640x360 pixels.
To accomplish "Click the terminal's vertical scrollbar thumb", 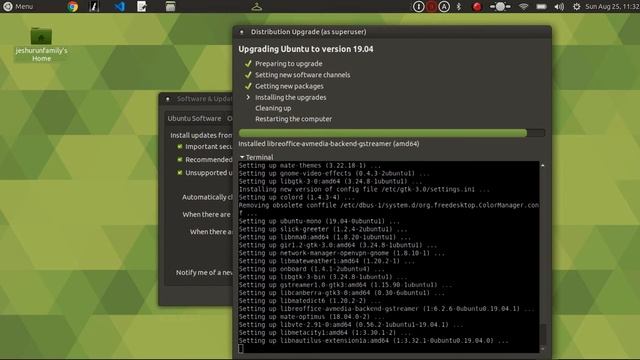I will coord(542,334).
